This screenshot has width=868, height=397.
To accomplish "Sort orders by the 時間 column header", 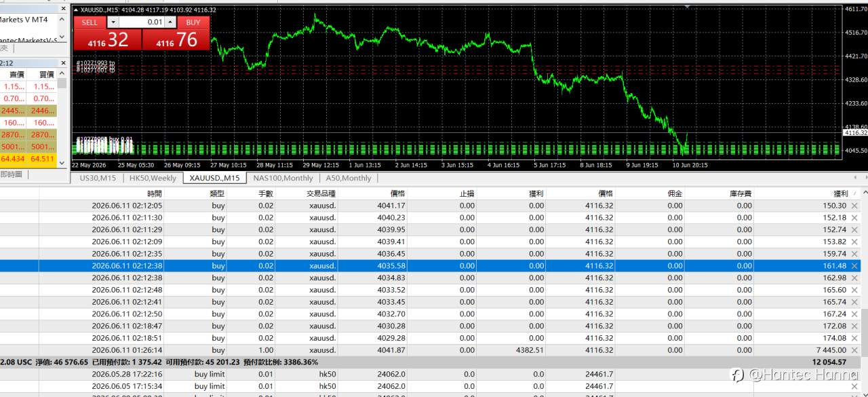I will point(101,193).
